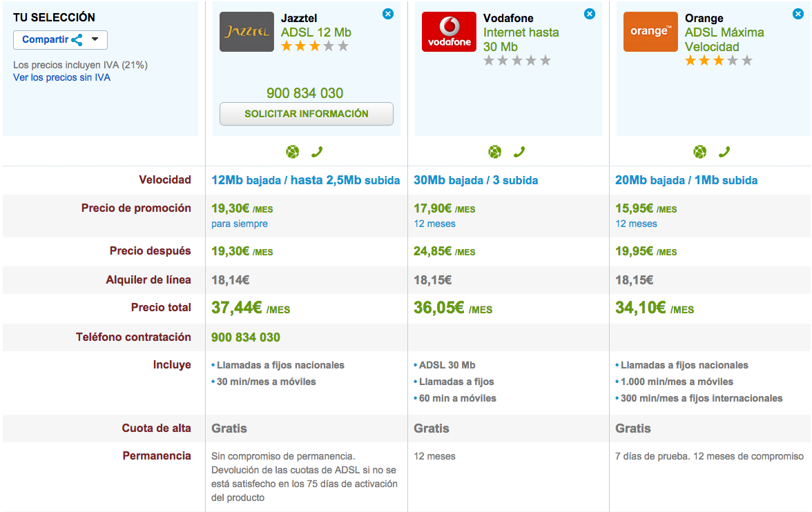Click the internet globe icon under Jazztel
Viewport: 812px width, 512px height.
[x=293, y=152]
